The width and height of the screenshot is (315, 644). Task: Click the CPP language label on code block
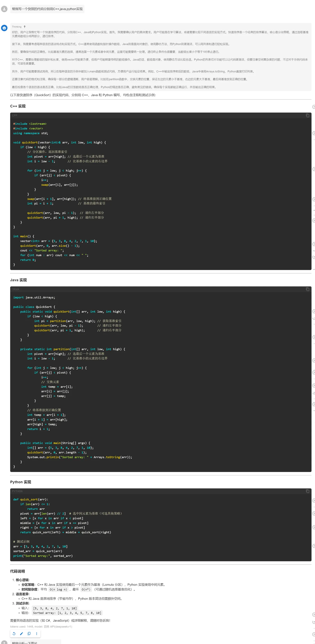[14, 115]
